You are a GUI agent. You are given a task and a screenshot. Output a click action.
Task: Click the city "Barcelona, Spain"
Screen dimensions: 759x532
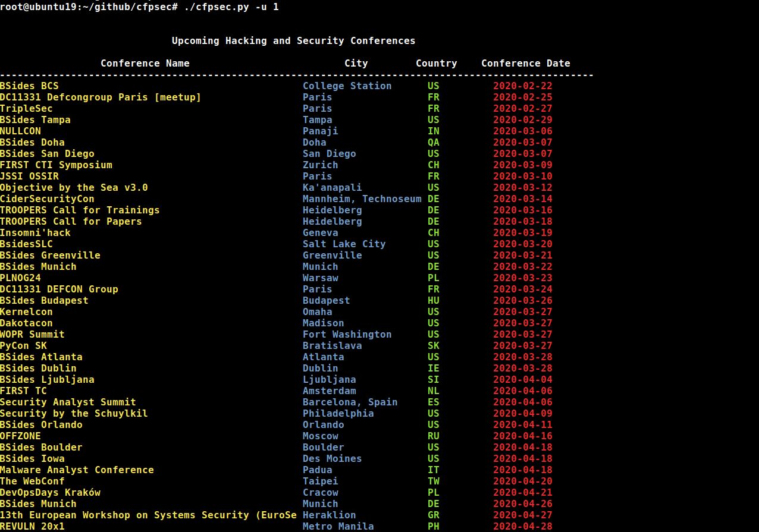click(x=350, y=402)
